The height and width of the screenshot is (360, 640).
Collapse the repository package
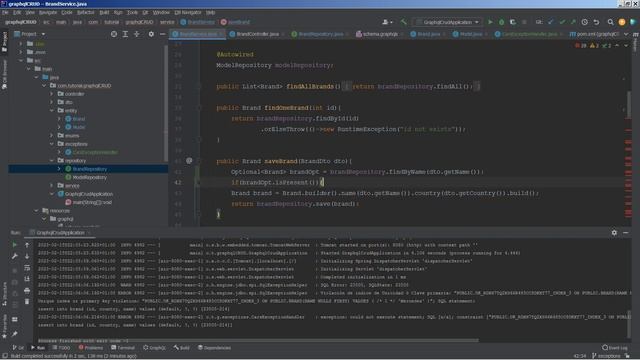(x=52, y=160)
